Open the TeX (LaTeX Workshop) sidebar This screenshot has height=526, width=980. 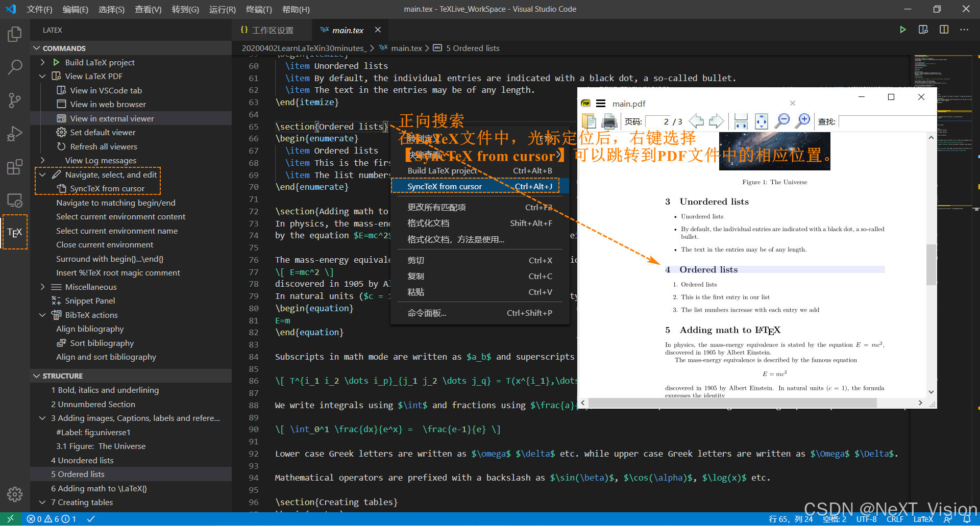pos(15,233)
